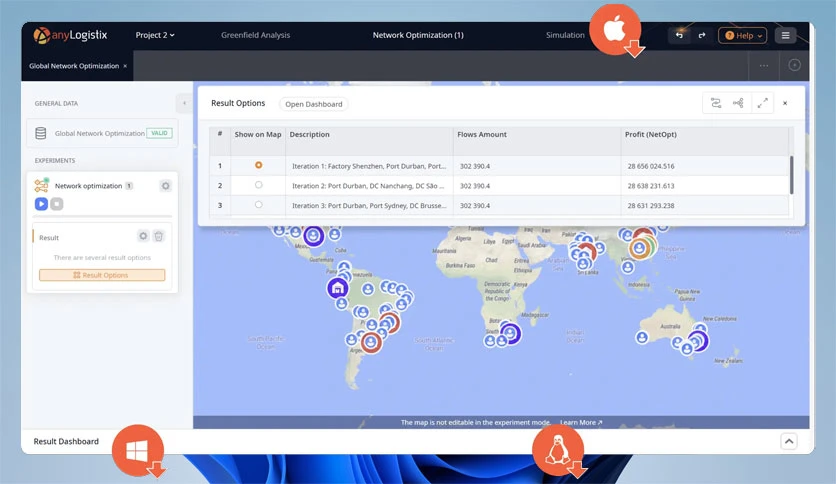Open the Help dropdown menu
This screenshot has width=836, height=484.
tap(742, 35)
